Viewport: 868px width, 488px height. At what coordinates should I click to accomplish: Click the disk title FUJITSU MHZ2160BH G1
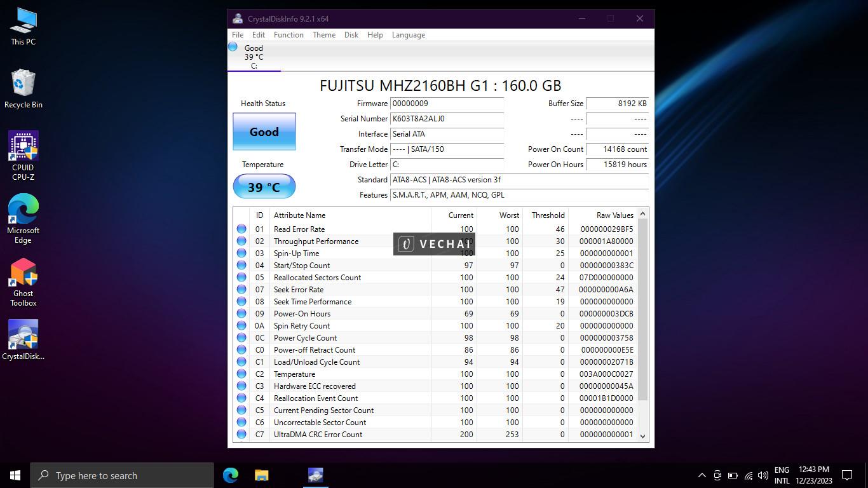tap(440, 86)
